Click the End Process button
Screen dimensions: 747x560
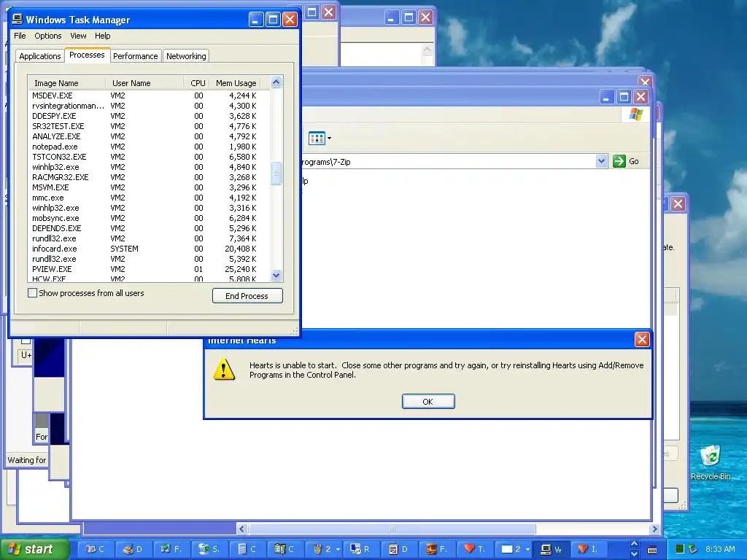click(x=247, y=296)
